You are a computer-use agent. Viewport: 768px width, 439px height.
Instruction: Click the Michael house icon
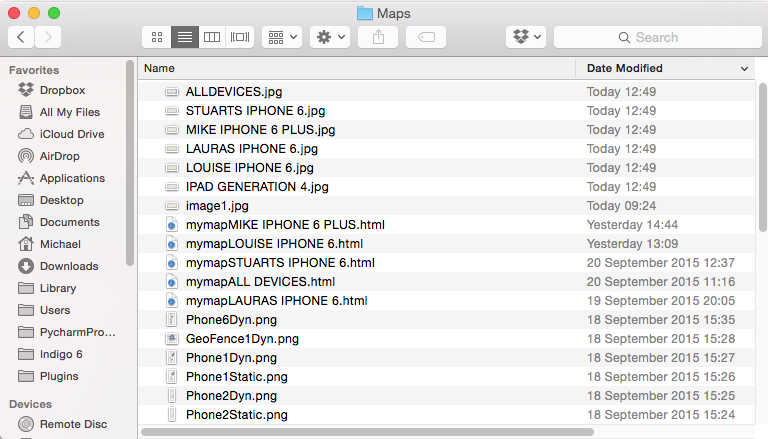[26, 244]
